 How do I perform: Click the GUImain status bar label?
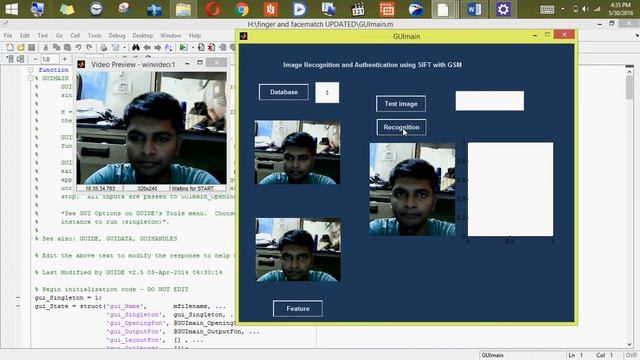pos(492,355)
